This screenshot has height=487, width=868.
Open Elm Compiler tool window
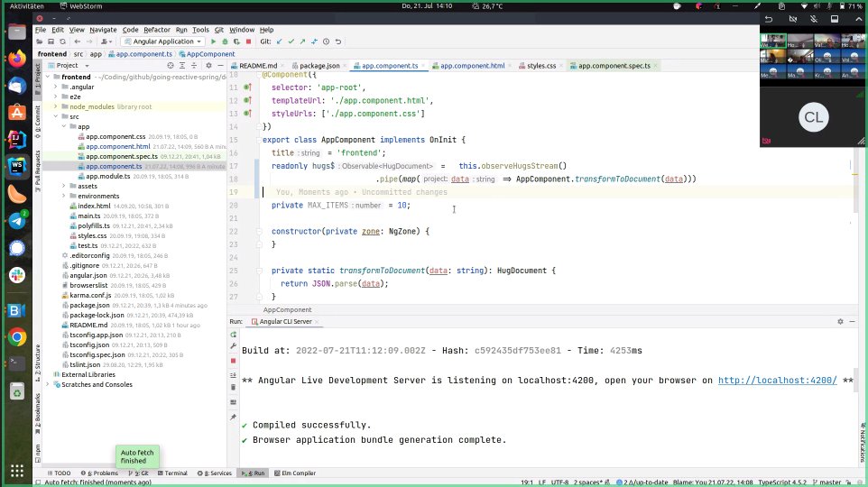click(x=295, y=473)
